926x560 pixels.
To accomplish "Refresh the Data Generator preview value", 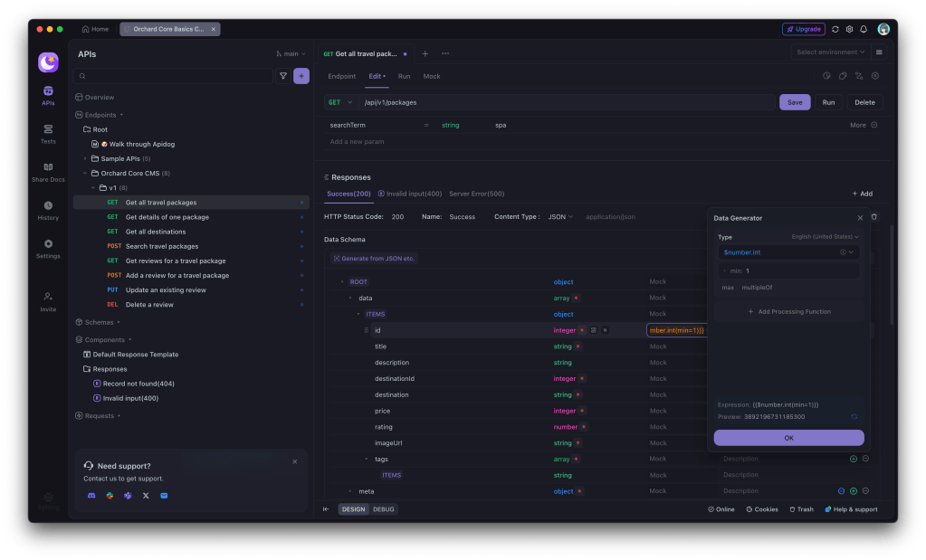I will click(854, 417).
